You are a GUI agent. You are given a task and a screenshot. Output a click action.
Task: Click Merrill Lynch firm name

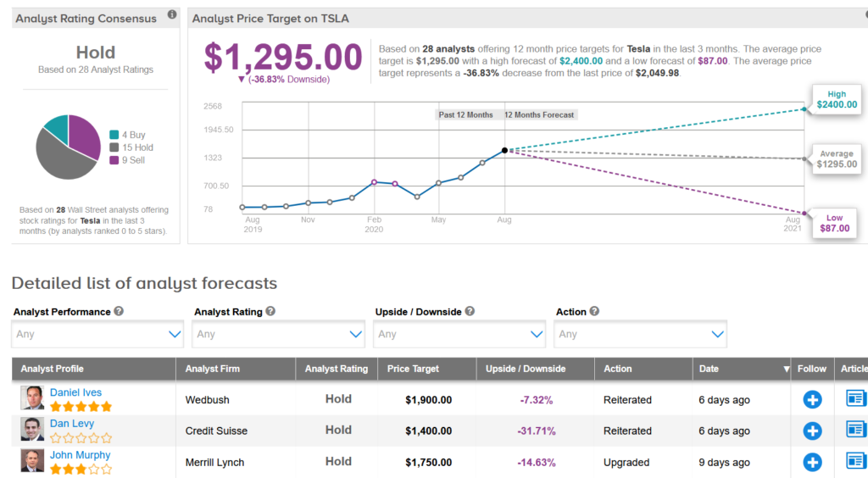pos(214,463)
